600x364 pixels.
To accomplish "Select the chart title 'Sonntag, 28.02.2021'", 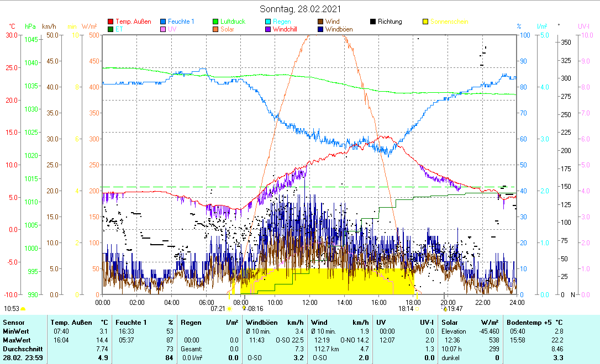I will [300, 9].
